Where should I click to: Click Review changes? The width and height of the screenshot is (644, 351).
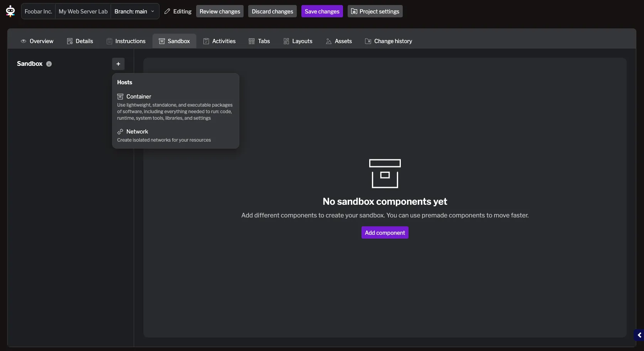pos(220,11)
